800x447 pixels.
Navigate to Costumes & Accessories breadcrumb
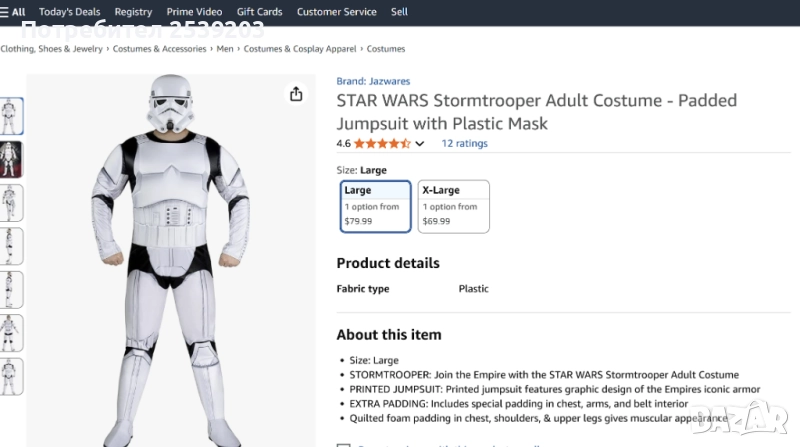160,49
